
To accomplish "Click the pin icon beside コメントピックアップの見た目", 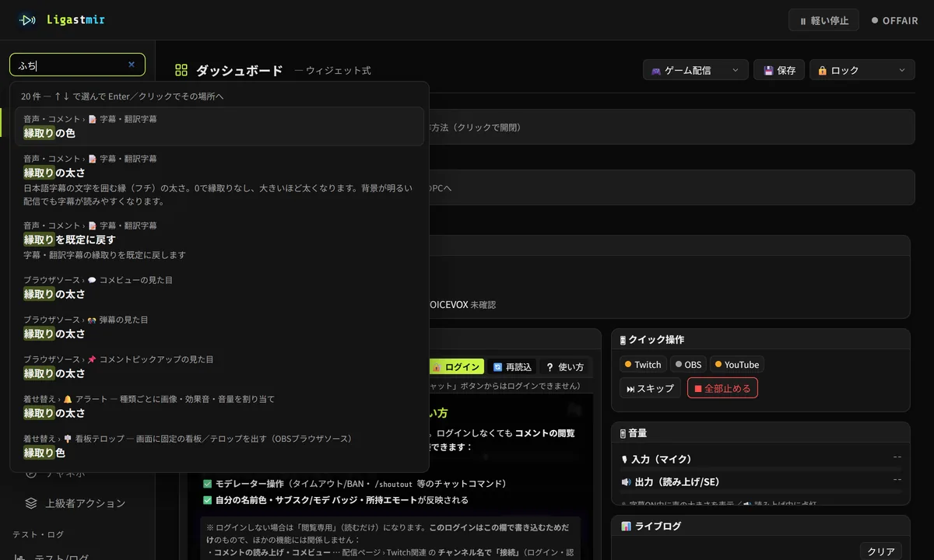I will coord(92,359).
